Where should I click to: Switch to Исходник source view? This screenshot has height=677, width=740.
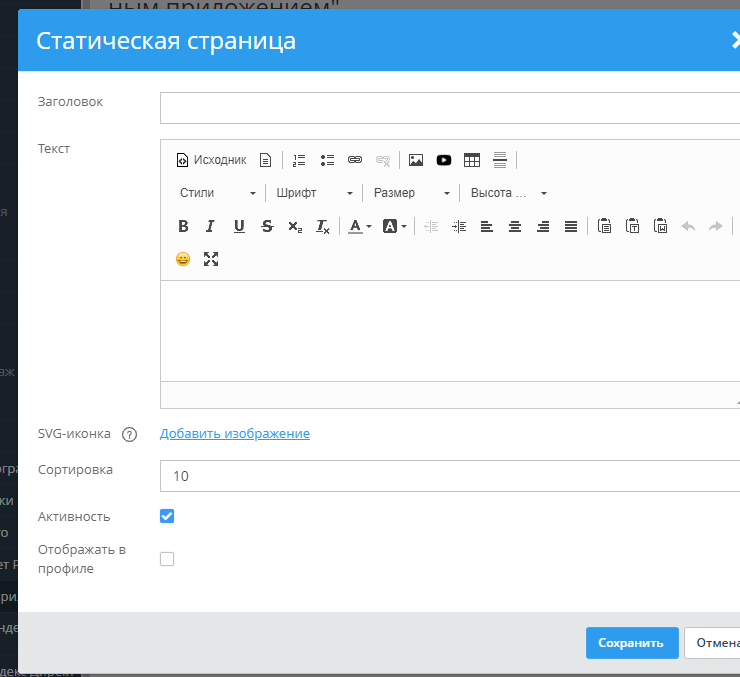(211, 160)
